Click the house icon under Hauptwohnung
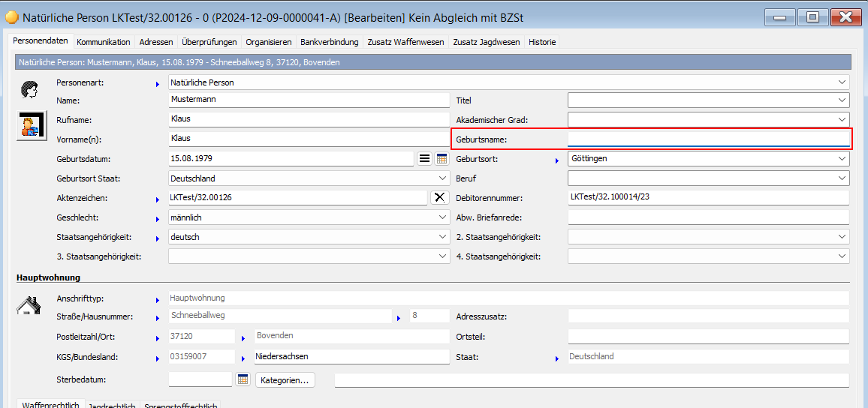 (x=29, y=304)
